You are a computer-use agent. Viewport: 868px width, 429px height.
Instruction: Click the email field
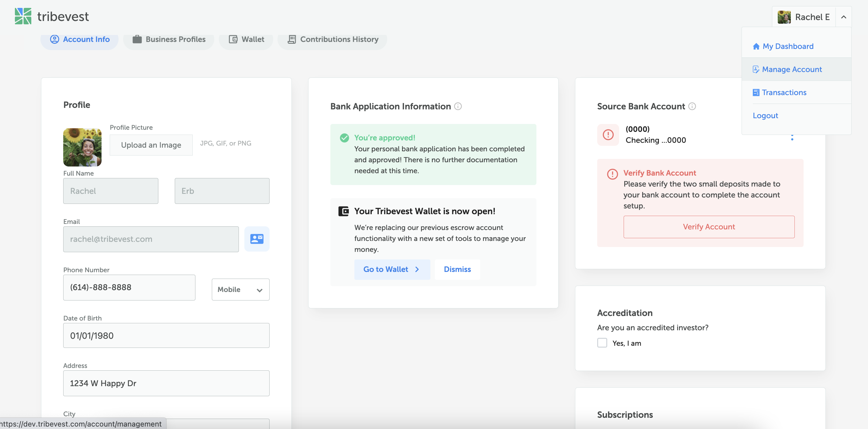[x=151, y=239]
